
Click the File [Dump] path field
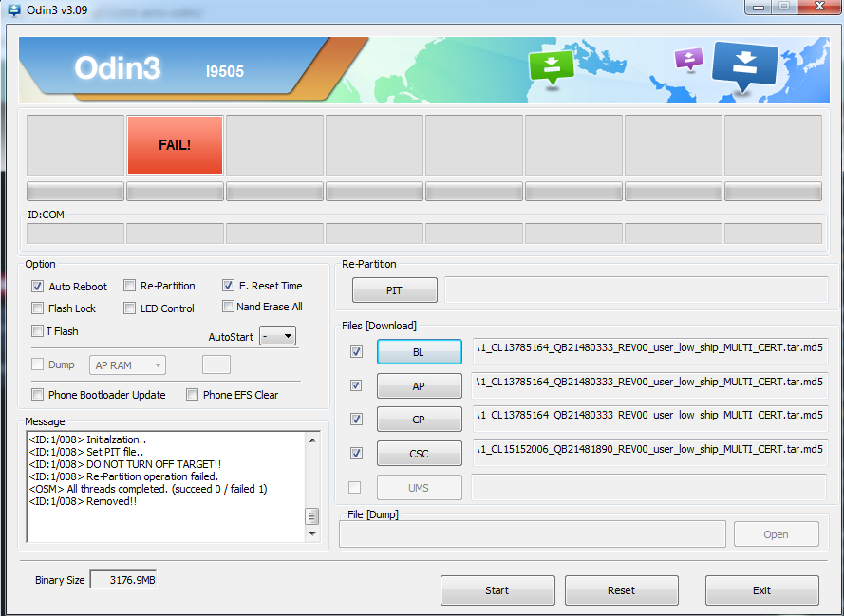(x=533, y=533)
